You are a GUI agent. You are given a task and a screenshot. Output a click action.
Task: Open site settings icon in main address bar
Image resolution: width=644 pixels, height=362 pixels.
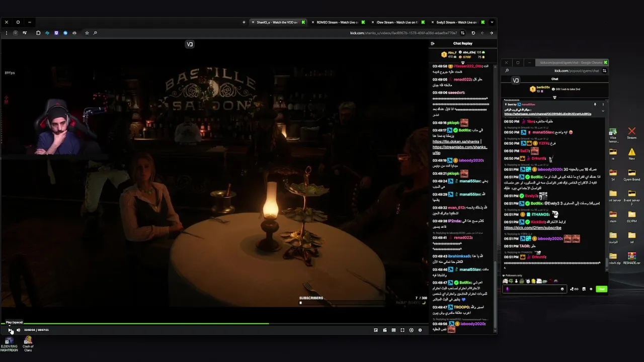(462, 33)
